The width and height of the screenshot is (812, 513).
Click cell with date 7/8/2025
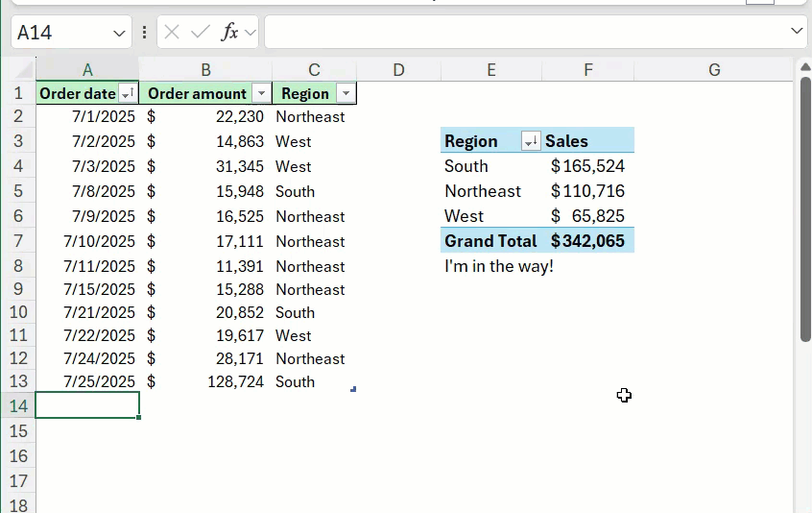[x=87, y=191]
